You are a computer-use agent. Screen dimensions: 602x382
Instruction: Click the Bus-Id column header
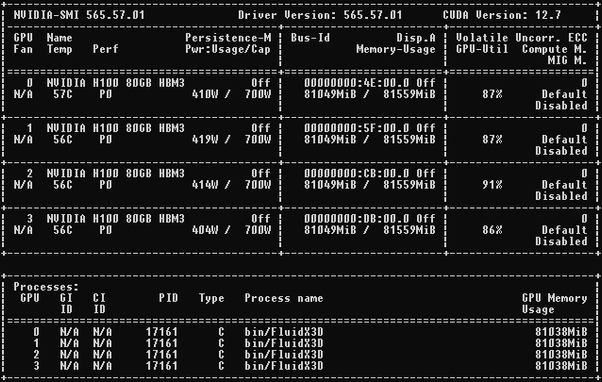pos(310,38)
